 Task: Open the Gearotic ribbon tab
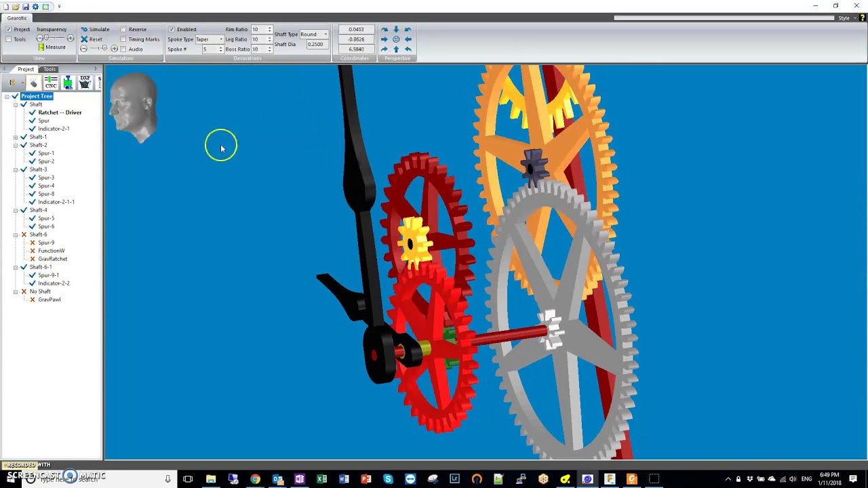point(17,18)
